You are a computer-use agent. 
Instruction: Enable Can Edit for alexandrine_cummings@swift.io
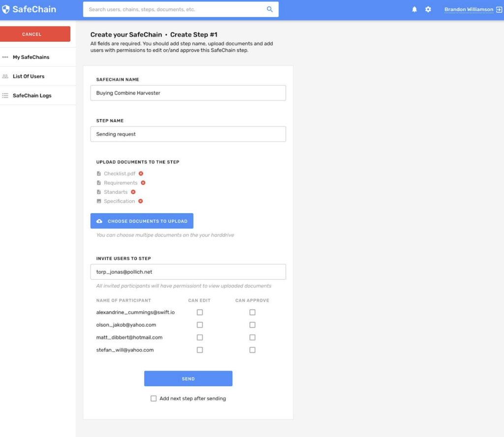point(200,312)
